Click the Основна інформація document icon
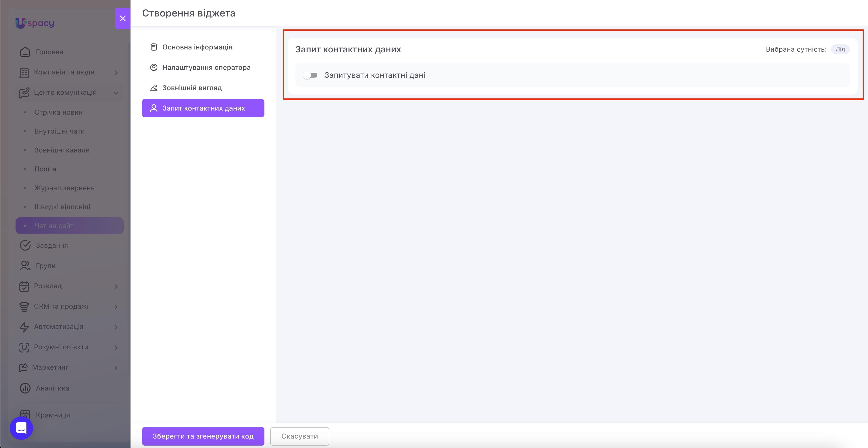This screenshot has width=868, height=448. pyautogui.click(x=154, y=47)
